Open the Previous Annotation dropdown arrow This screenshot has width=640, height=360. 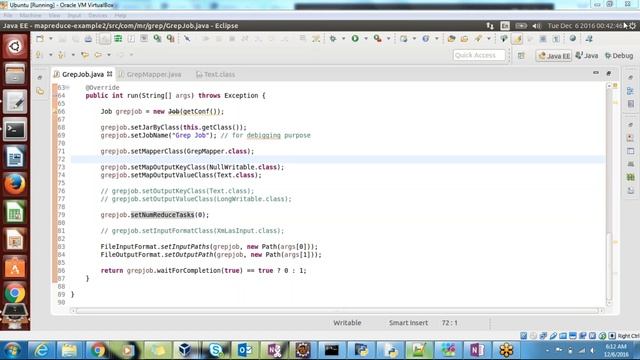click(73, 54)
